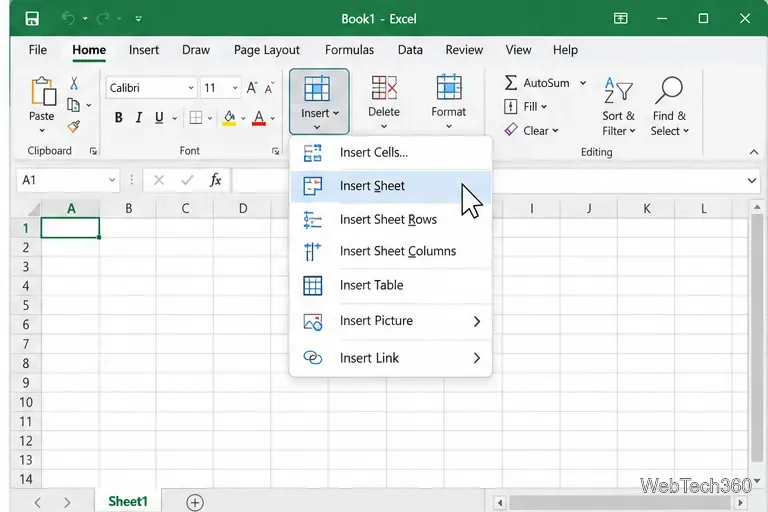Choose Insert Table menu item
This screenshot has width=768, height=512.
point(391,285)
